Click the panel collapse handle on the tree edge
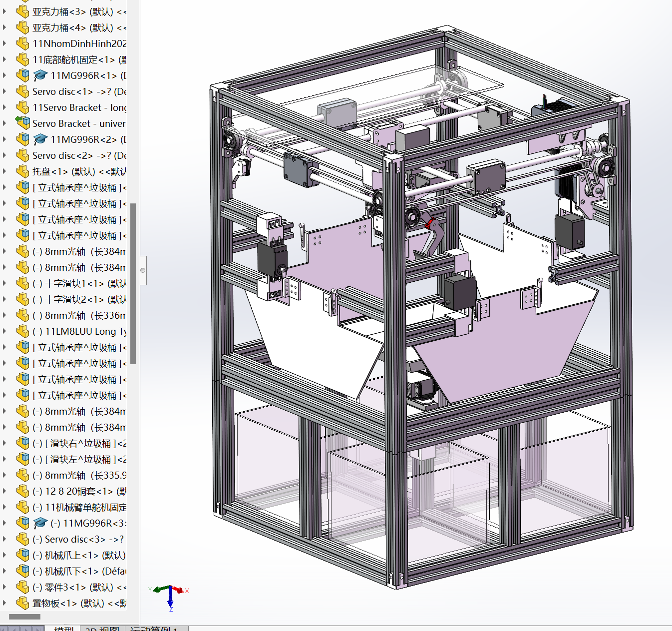The width and height of the screenshot is (672, 631). [x=143, y=270]
